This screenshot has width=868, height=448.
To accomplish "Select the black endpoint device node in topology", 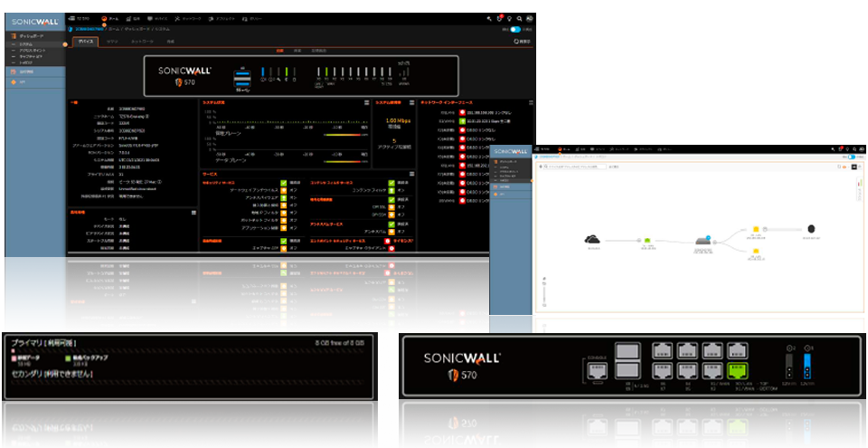I will click(x=812, y=229).
